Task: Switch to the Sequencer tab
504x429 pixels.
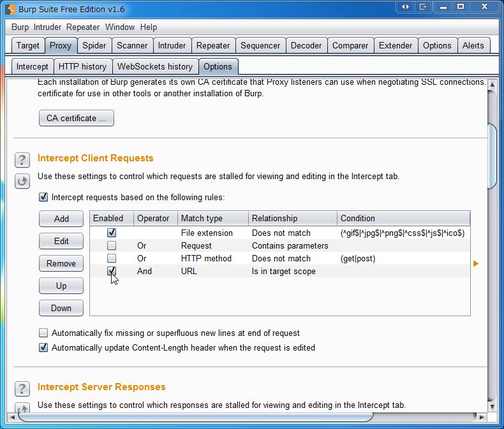Action: pos(260,46)
